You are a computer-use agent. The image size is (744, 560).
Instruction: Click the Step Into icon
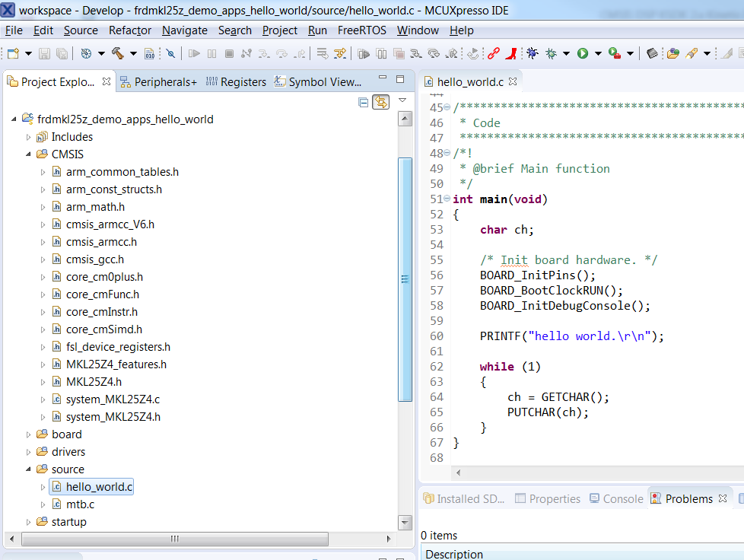pyautogui.click(x=264, y=53)
